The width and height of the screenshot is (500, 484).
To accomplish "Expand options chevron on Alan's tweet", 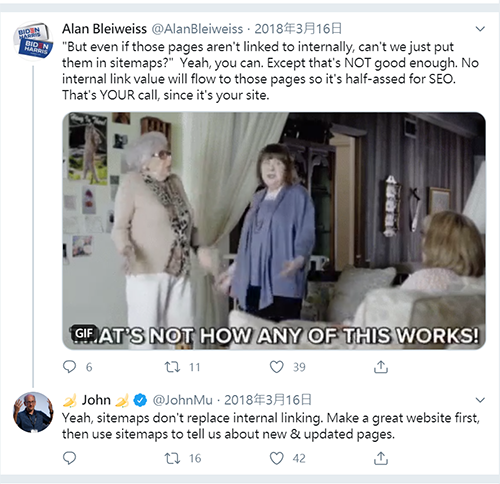I will coord(480,29).
